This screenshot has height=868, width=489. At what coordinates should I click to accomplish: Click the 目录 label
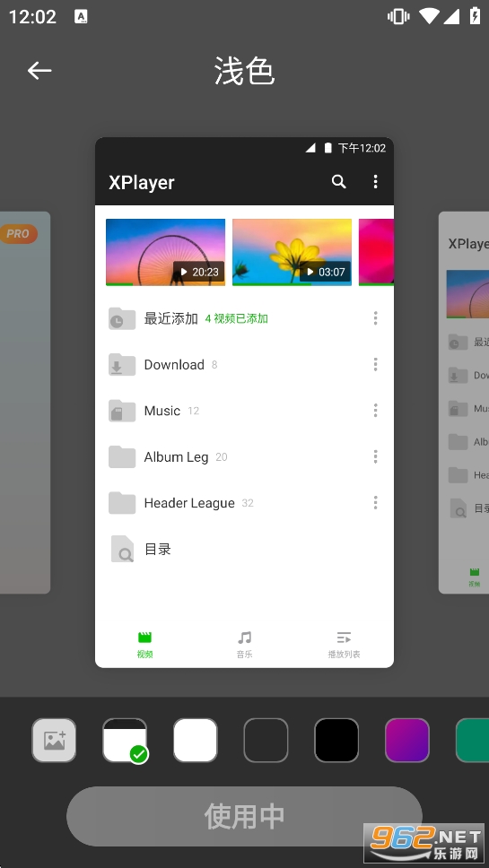[x=158, y=549]
